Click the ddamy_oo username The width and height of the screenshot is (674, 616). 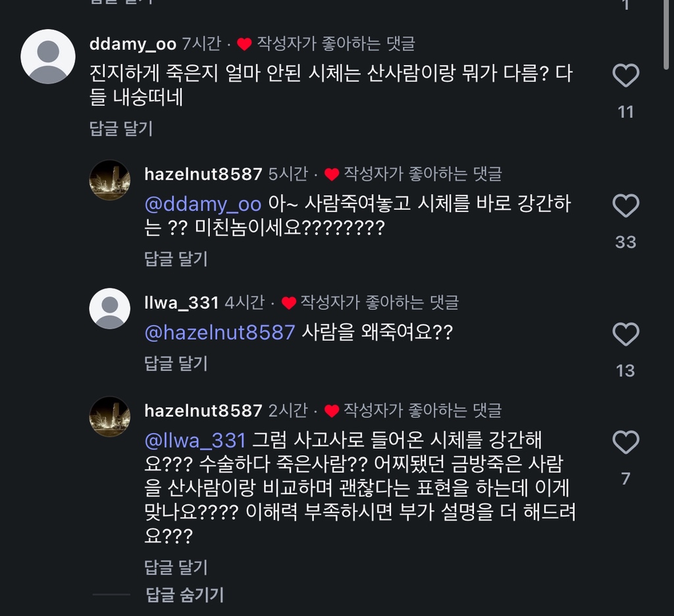(x=132, y=44)
